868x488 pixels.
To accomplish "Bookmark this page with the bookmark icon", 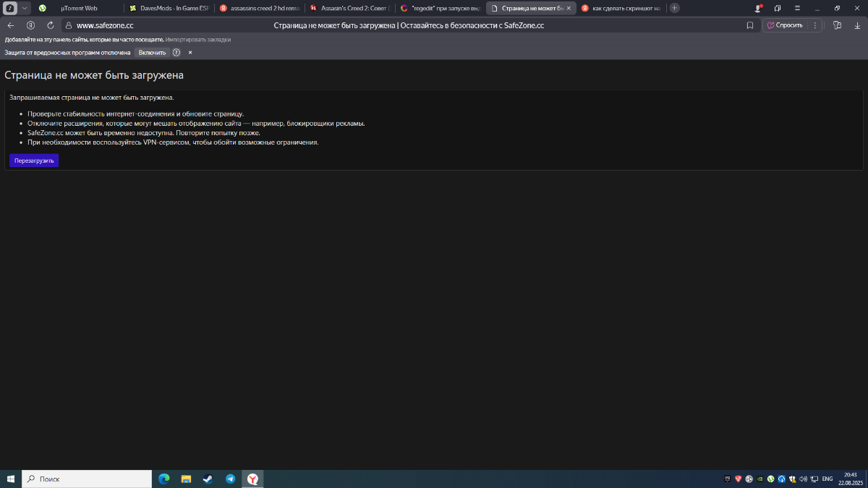I will (750, 25).
